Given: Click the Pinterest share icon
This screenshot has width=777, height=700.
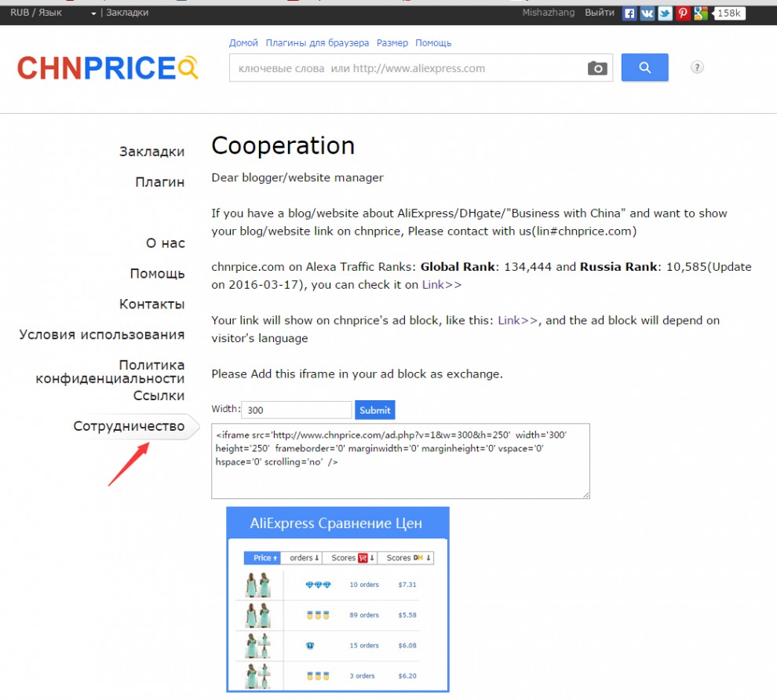Looking at the screenshot, I should coord(683,13).
